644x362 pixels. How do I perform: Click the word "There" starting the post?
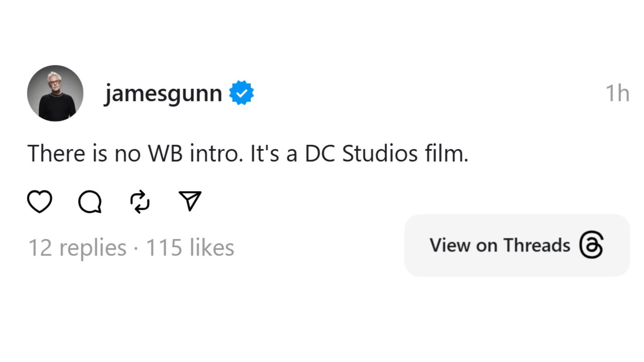tap(56, 154)
